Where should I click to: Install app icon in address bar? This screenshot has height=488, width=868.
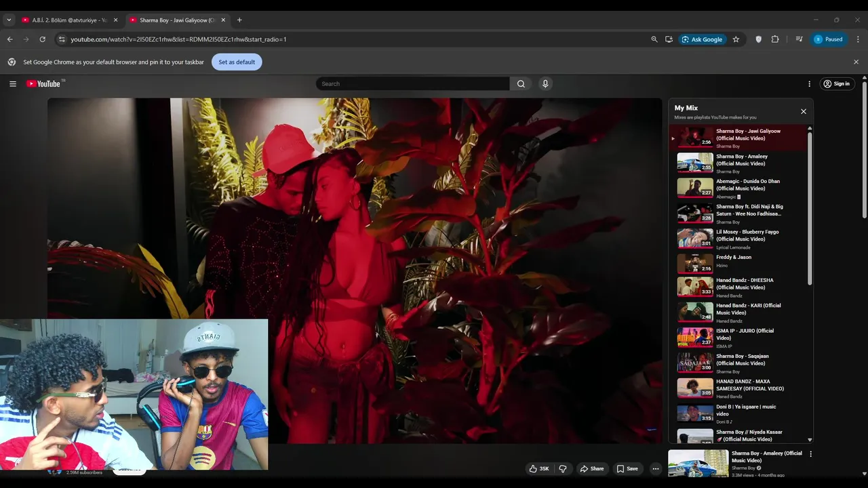669,39
